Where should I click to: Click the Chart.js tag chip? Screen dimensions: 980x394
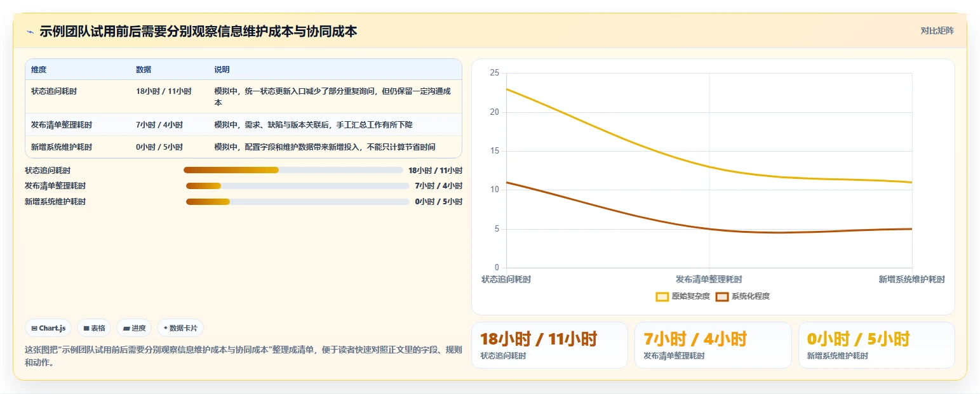coord(49,328)
